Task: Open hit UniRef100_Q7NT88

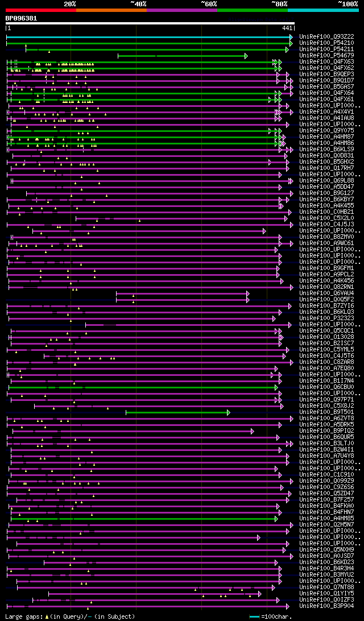Action: pyautogui.click(x=327, y=587)
